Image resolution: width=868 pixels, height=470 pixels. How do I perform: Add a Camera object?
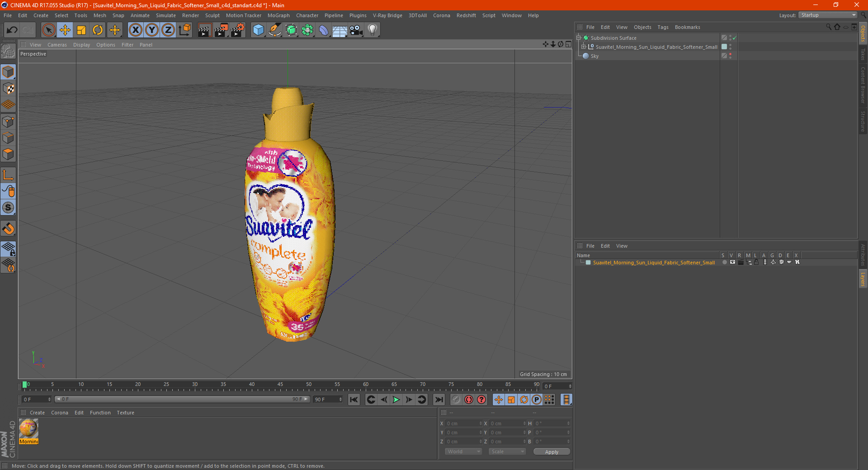coord(356,30)
